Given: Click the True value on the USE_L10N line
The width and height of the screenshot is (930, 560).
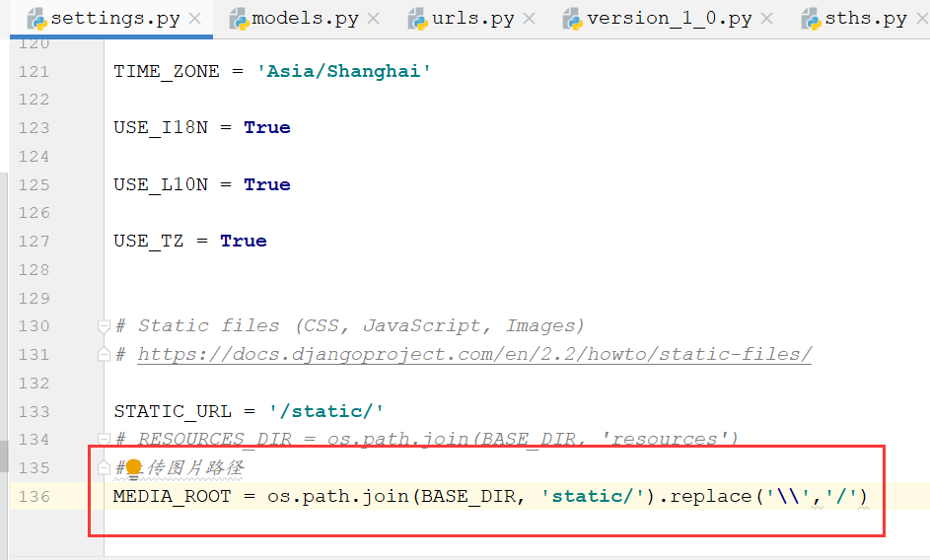Looking at the screenshot, I should [267, 185].
